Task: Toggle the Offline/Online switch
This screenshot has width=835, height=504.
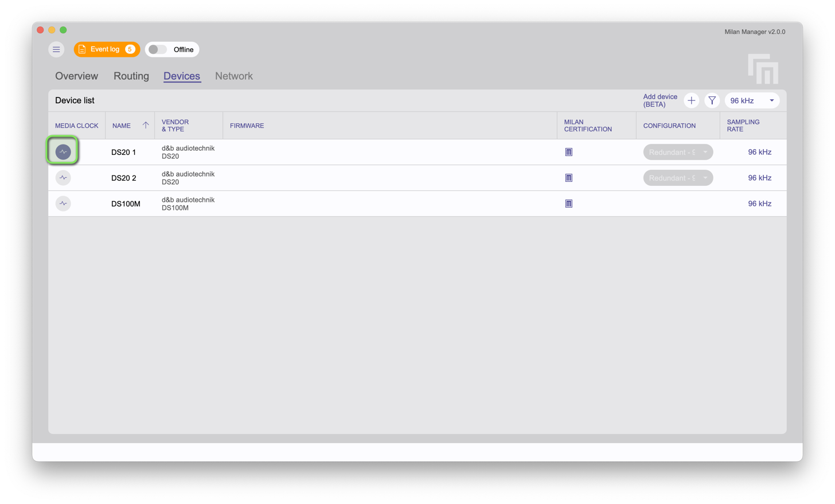Action: (x=158, y=50)
